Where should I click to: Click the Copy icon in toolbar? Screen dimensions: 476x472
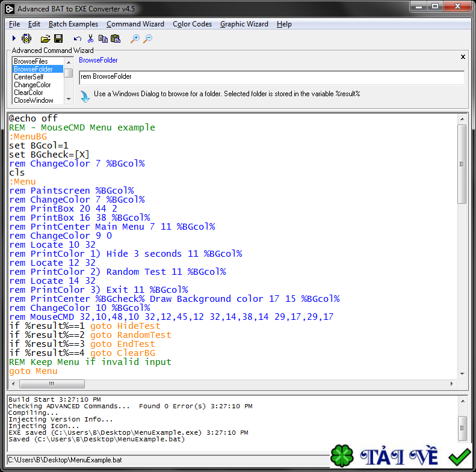[103, 38]
